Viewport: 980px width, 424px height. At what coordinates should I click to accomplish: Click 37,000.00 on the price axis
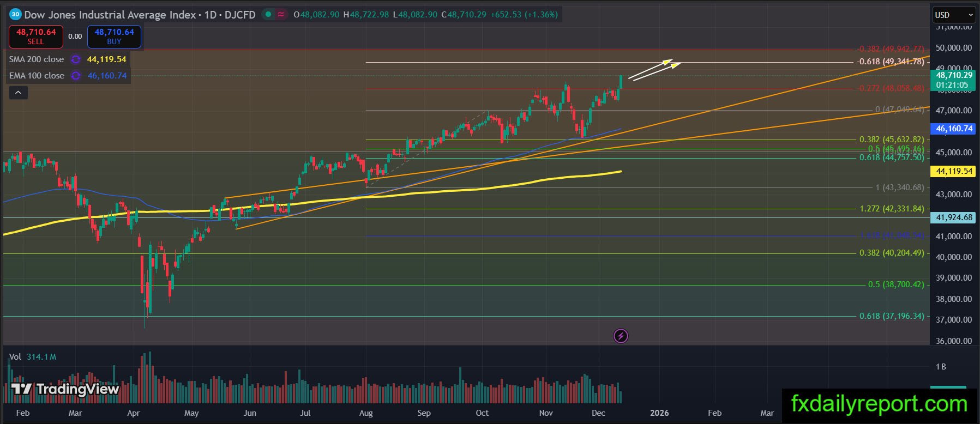(953, 320)
